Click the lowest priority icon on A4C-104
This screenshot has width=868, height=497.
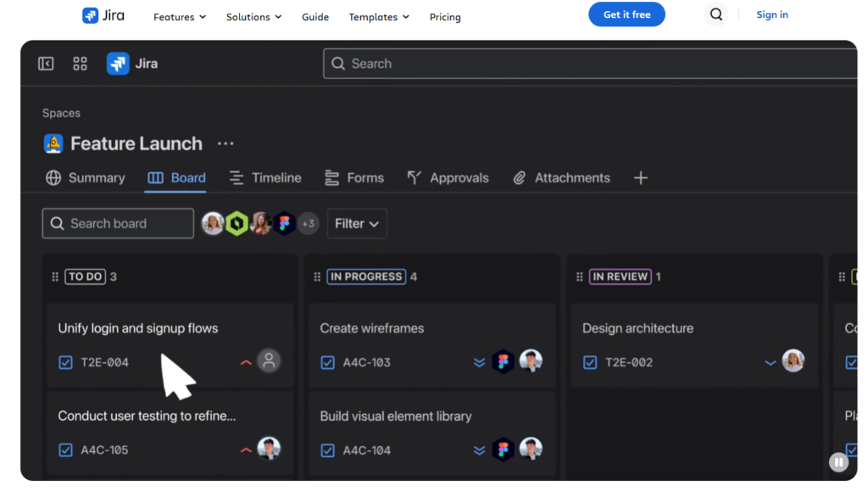pos(480,450)
